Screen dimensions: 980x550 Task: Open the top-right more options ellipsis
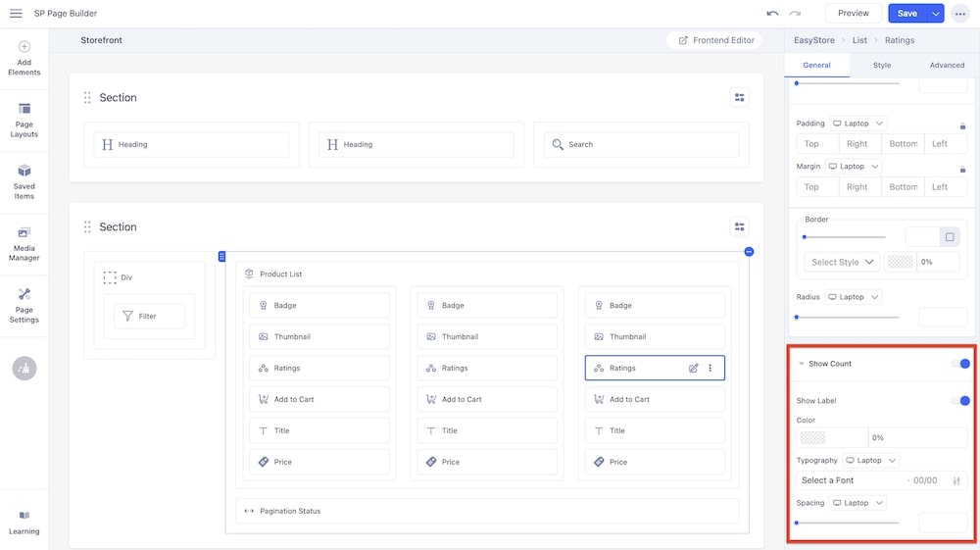(x=959, y=14)
